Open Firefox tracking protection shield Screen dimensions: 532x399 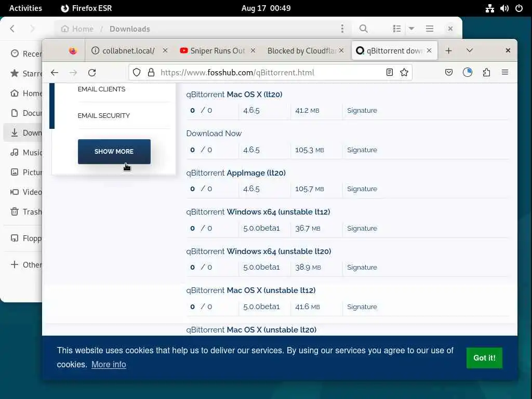(137, 72)
